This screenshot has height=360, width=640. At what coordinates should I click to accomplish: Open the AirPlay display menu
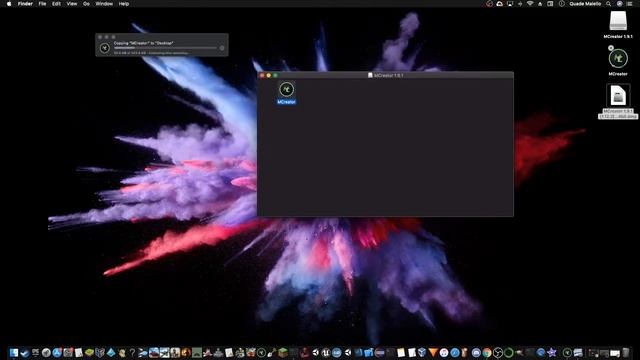[510, 4]
